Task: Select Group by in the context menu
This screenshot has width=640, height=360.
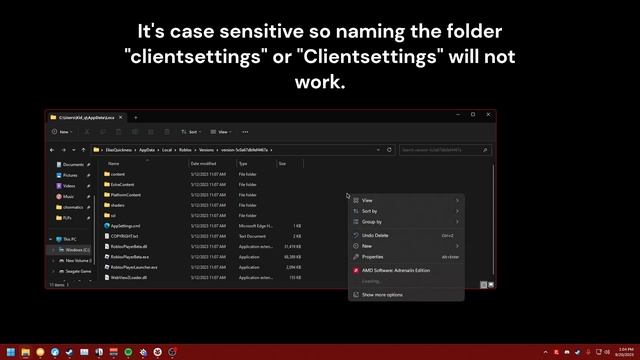Action: click(406, 222)
